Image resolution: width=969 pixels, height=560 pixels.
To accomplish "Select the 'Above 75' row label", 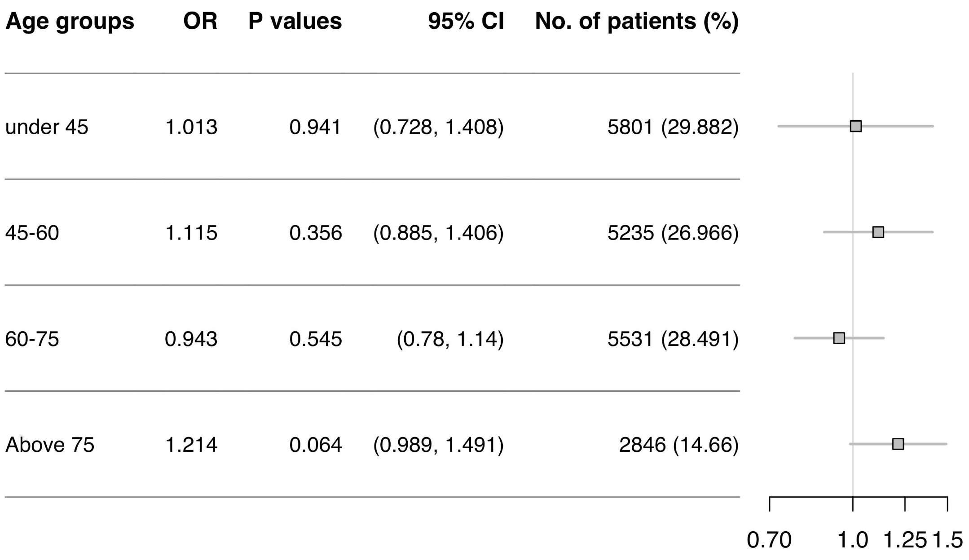I will [x=50, y=445].
